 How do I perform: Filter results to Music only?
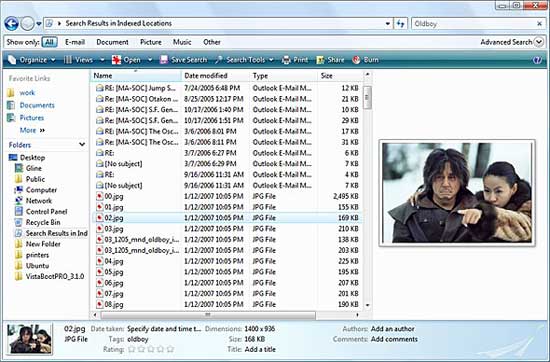(182, 42)
